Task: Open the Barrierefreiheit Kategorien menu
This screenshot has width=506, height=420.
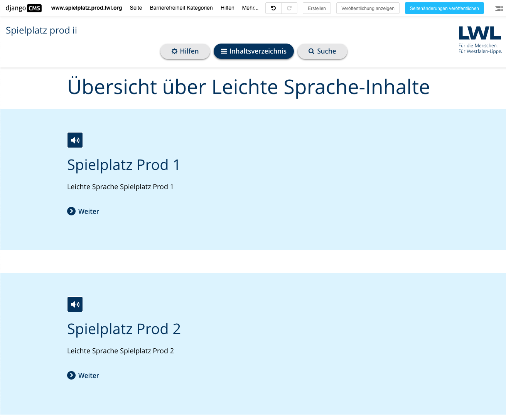Action: [181, 8]
